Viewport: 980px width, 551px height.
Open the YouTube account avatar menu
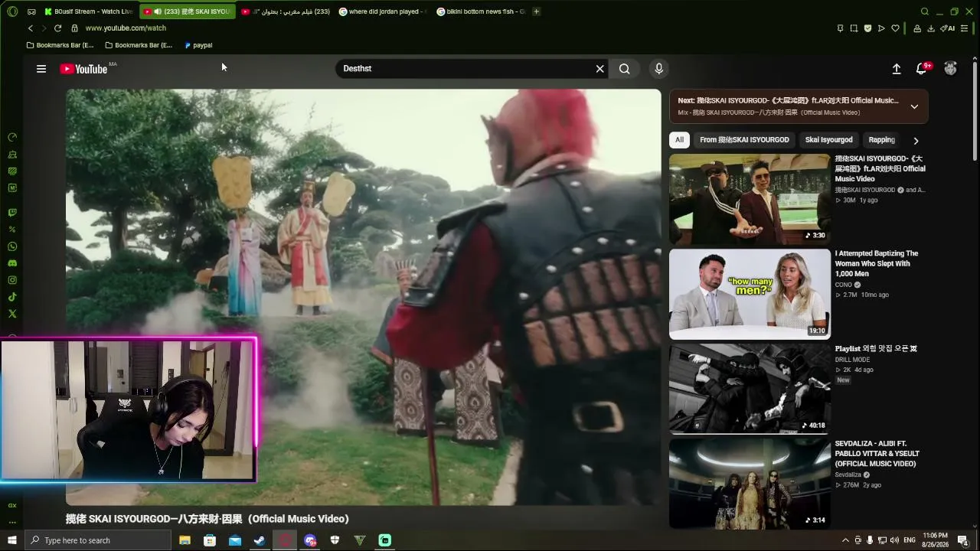pyautogui.click(x=950, y=69)
